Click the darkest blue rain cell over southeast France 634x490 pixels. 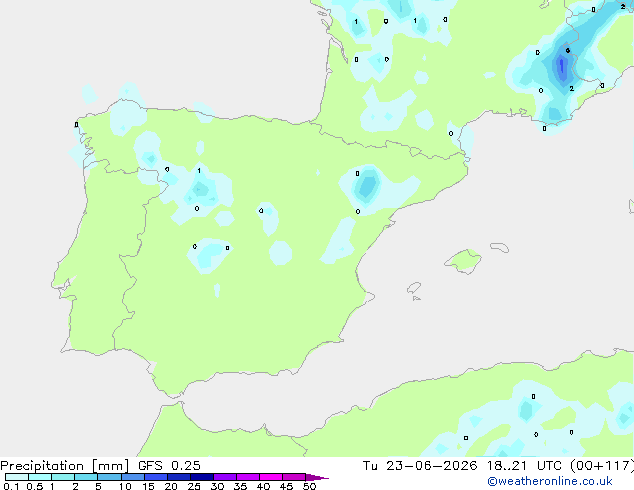[562, 67]
